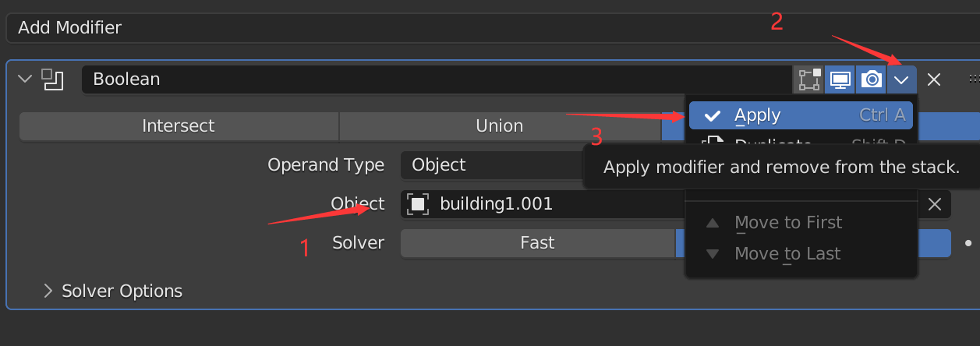Toggle edit mode display icon for Boolean modifier
Viewport: 980px width, 346px height.
point(808,79)
